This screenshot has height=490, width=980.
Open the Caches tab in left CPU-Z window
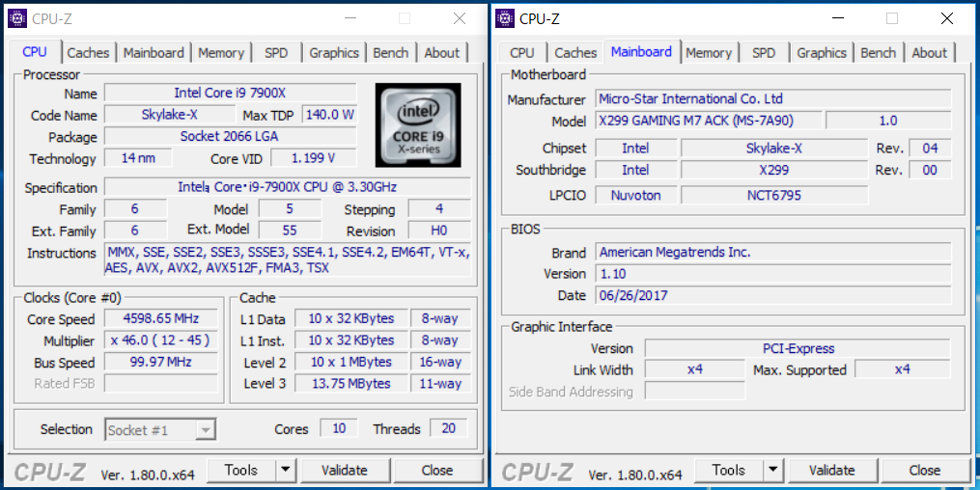(x=88, y=53)
